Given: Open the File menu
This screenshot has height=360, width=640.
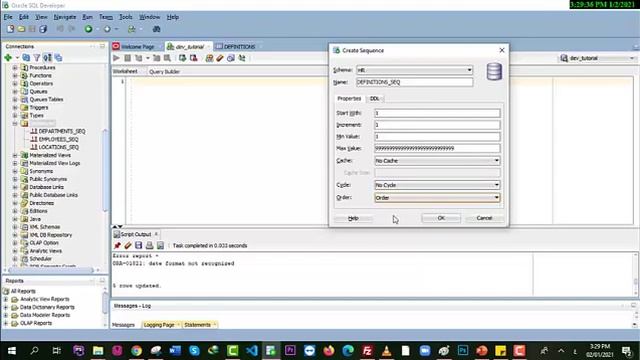Looking at the screenshot, I should [x=8, y=17].
